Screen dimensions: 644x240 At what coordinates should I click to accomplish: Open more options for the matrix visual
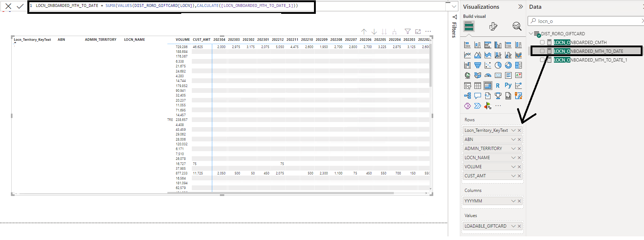(x=428, y=32)
